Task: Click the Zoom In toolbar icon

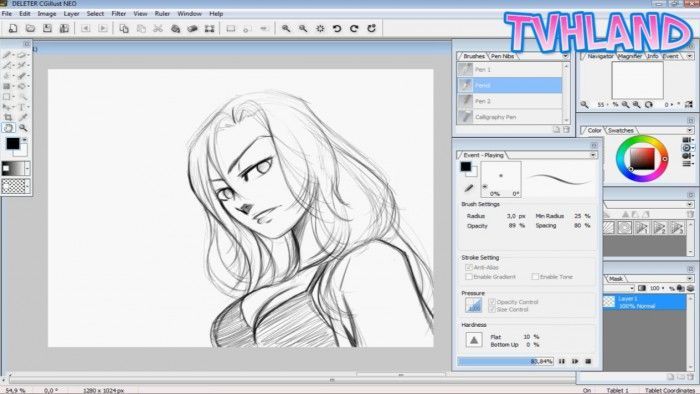Action: (286, 29)
